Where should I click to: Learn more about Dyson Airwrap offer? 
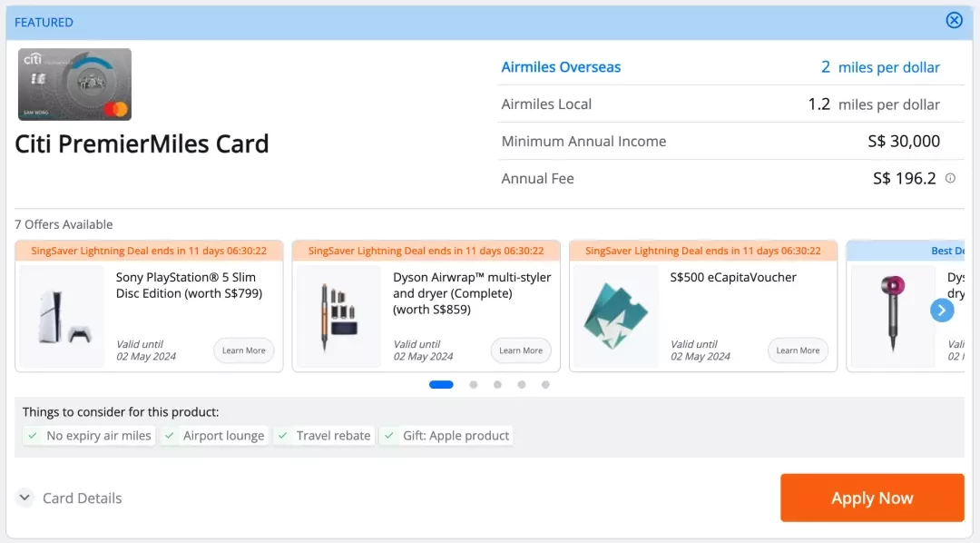coord(521,350)
